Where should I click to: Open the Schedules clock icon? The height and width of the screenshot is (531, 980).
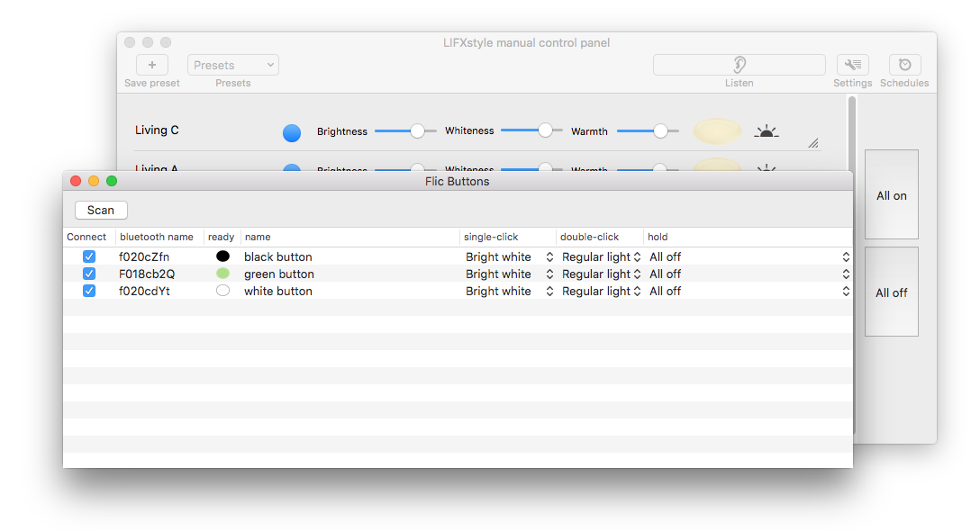point(904,65)
